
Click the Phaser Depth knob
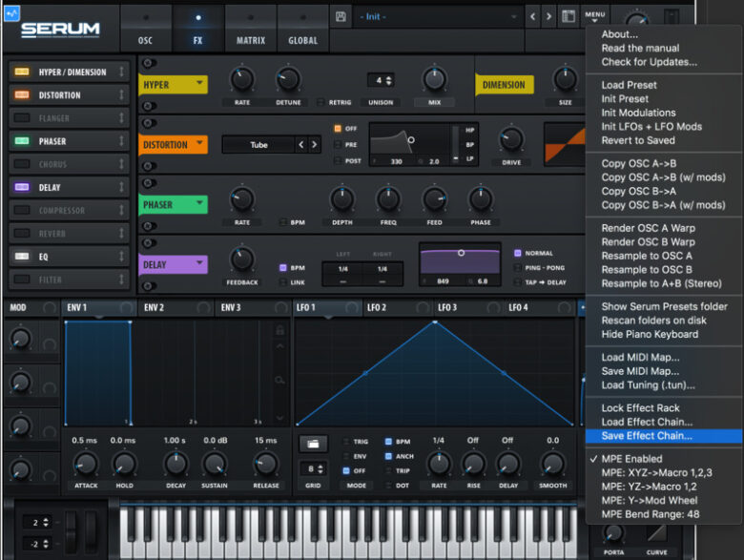(342, 199)
